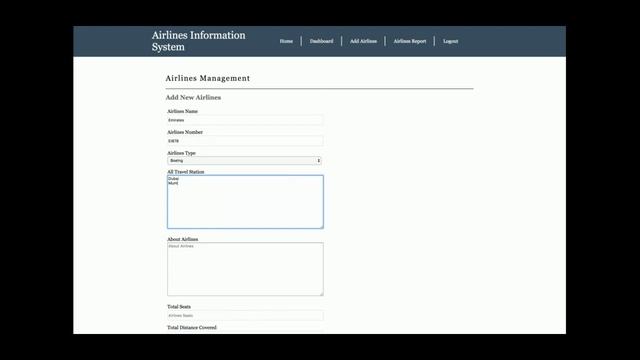Click inside the All Travel Station textarea

click(x=245, y=202)
